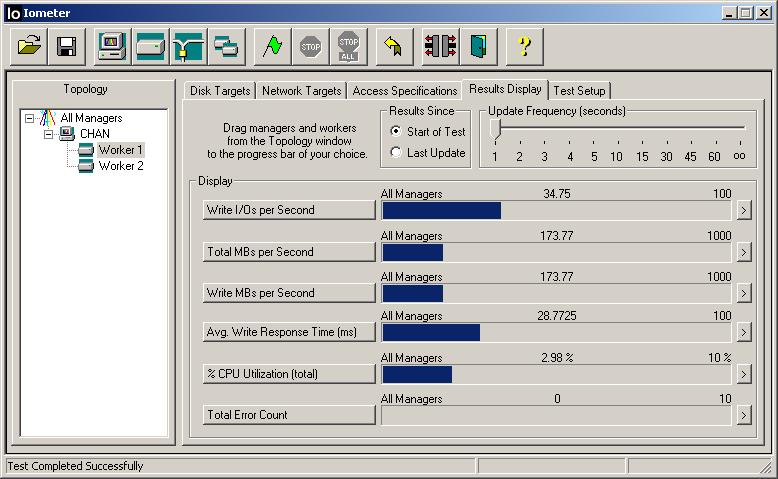Click the Write I/Os per Second progress bar
Viewport: 778px width, 479px height.
pos(556,210)
